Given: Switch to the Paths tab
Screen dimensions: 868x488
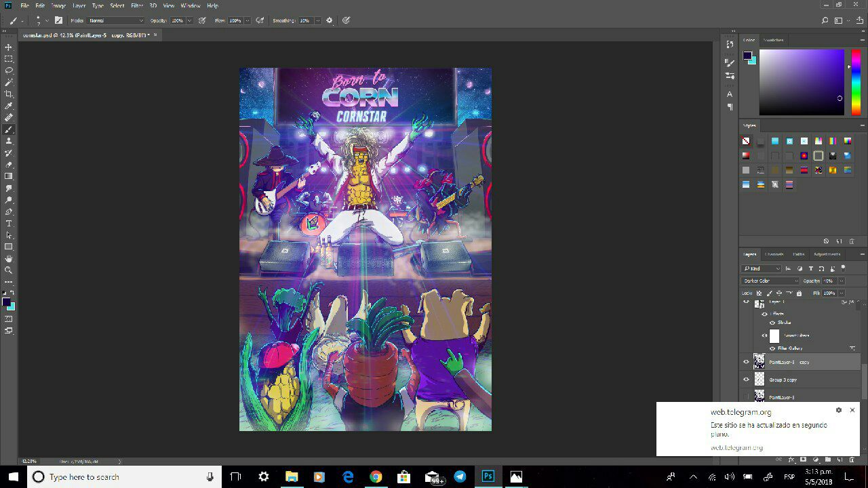Looking at the screenshot, I should coord(799,254).
